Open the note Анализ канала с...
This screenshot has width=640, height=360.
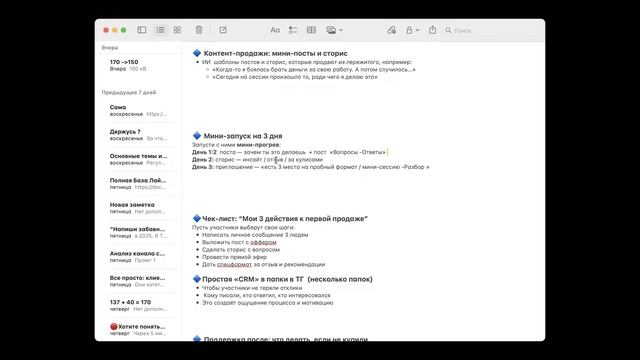(x=139, y=257)
